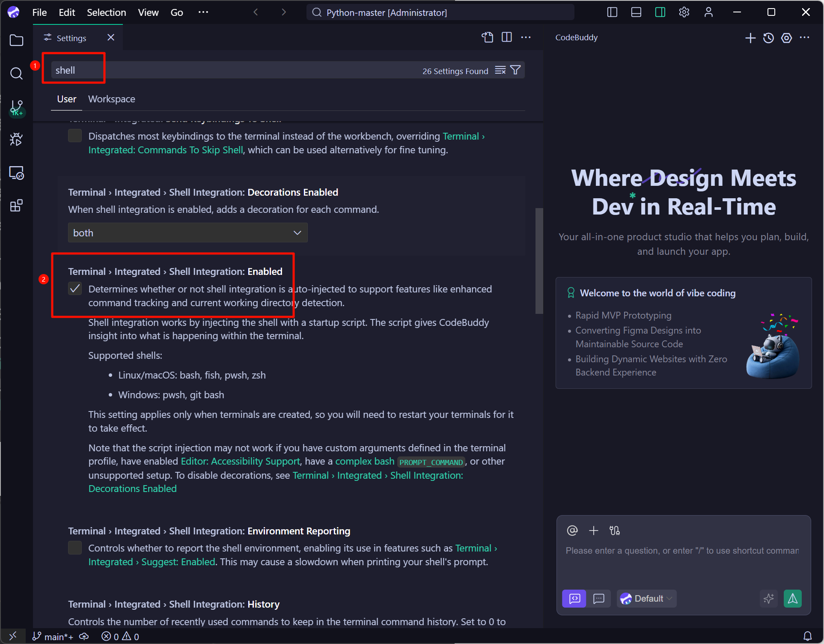The width and height of the screenshot is (824, 644).
Task: Click the filter settings funnel icon
Action: point(516,70)
